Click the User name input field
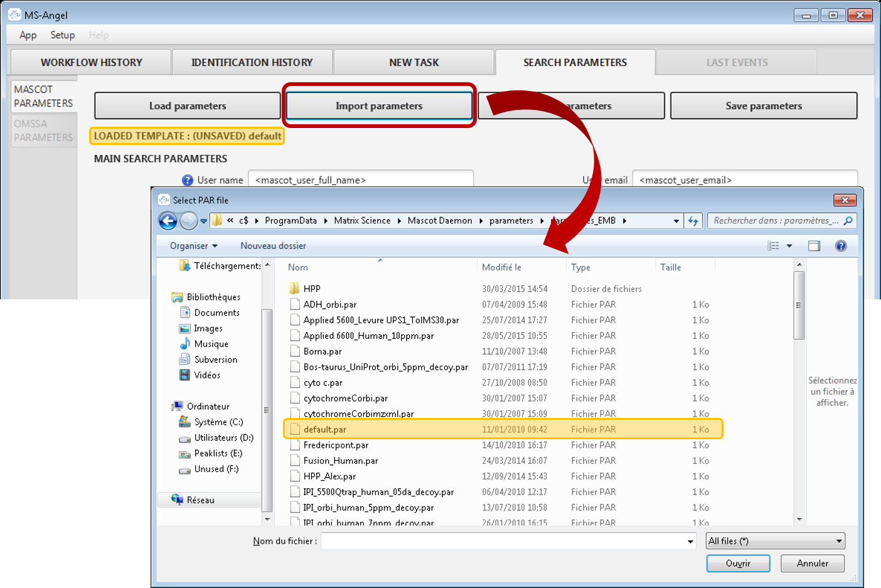This screenshot has width=881, height=588. coord(361,180)
